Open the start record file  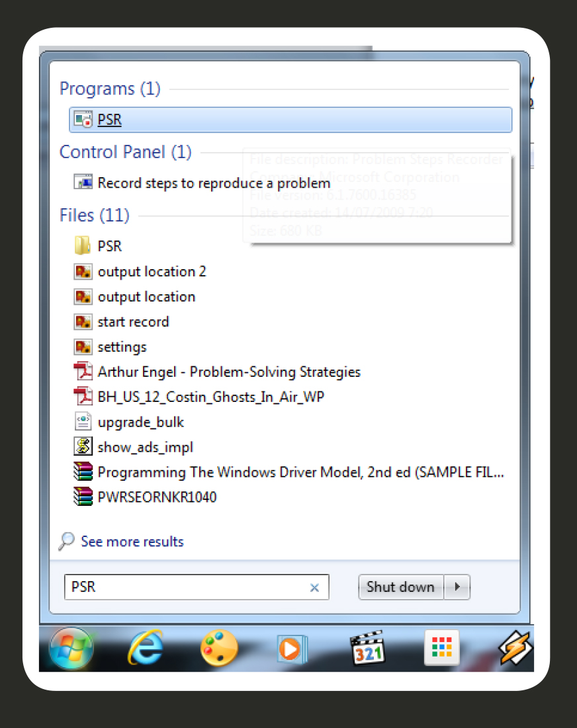pyautogui.click(x=133, y=322)
